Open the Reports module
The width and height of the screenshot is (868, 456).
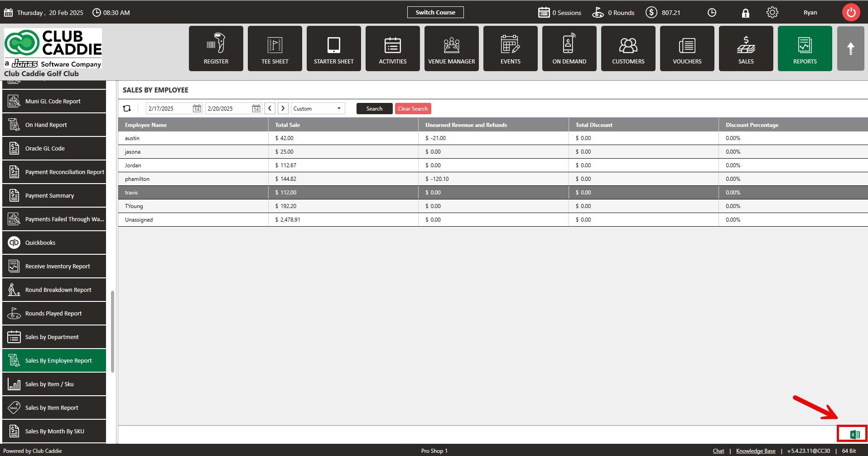[805, 49]
